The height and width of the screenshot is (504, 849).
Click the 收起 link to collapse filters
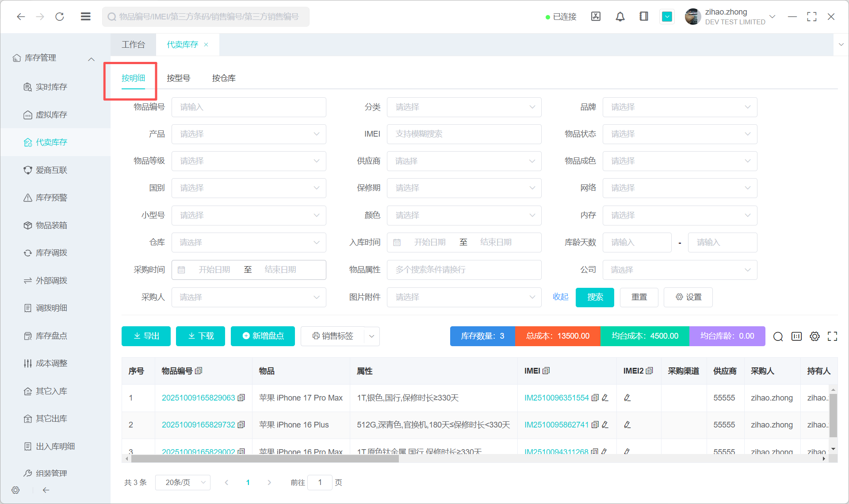[x=560, y=297]
